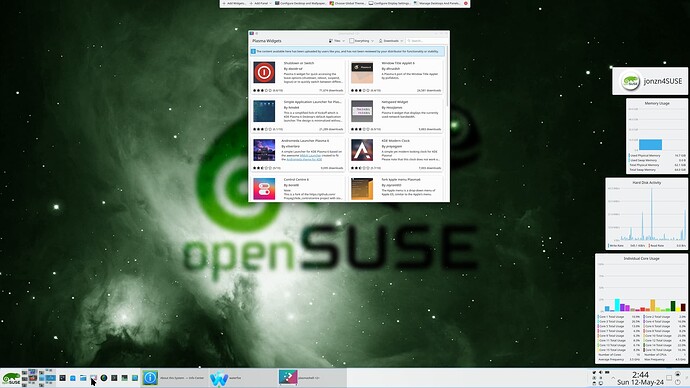Switch to the Waterfox taskbar entry

(243, 378)
